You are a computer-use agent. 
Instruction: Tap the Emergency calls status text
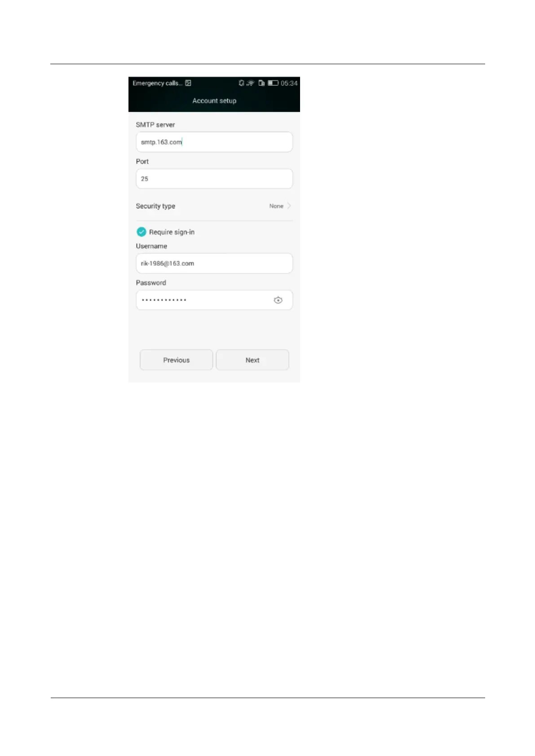point(158,83)
